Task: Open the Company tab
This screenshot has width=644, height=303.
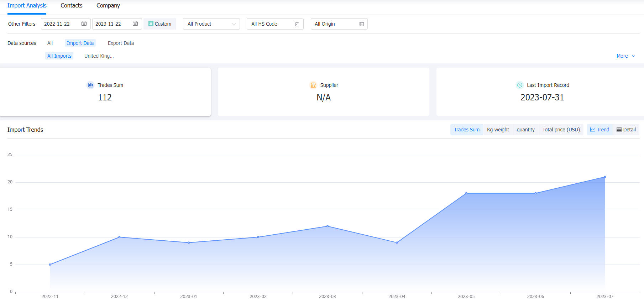Action: pyautogui.click(x=108, y=6)
